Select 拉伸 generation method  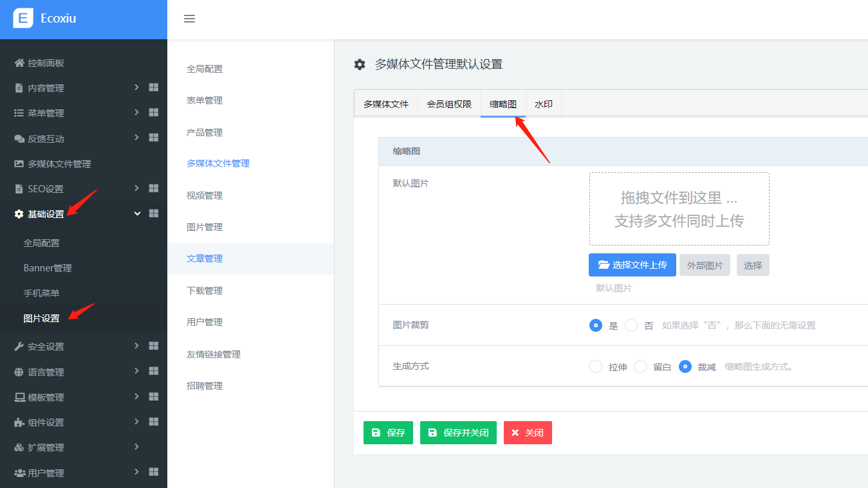pos(596,366)
